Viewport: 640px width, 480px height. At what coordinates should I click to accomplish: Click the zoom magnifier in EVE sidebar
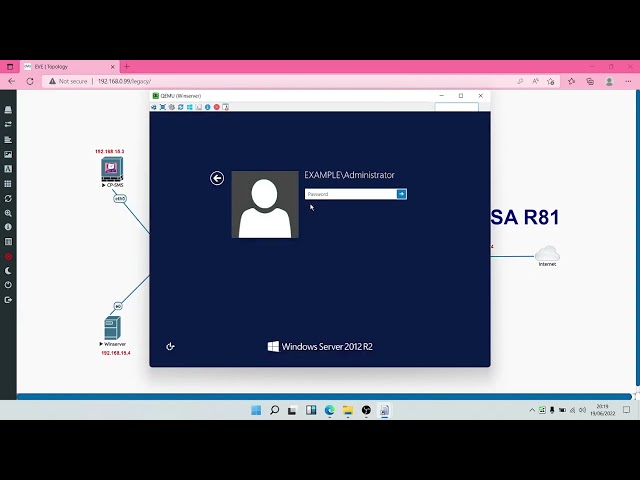(x=8, y=213)
